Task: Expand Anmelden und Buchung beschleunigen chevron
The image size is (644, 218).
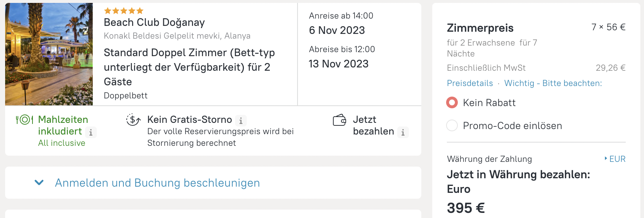Action: coord(39,183)
